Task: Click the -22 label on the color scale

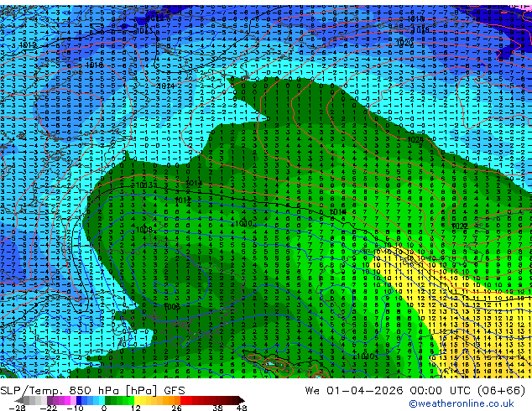Action: tap(49, 408)
